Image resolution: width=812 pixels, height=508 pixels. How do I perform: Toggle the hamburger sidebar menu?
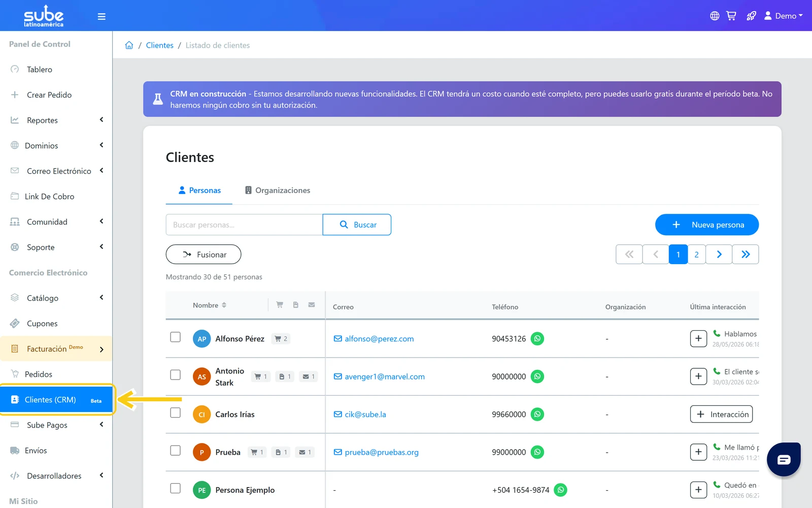click(x=101, y=16)
